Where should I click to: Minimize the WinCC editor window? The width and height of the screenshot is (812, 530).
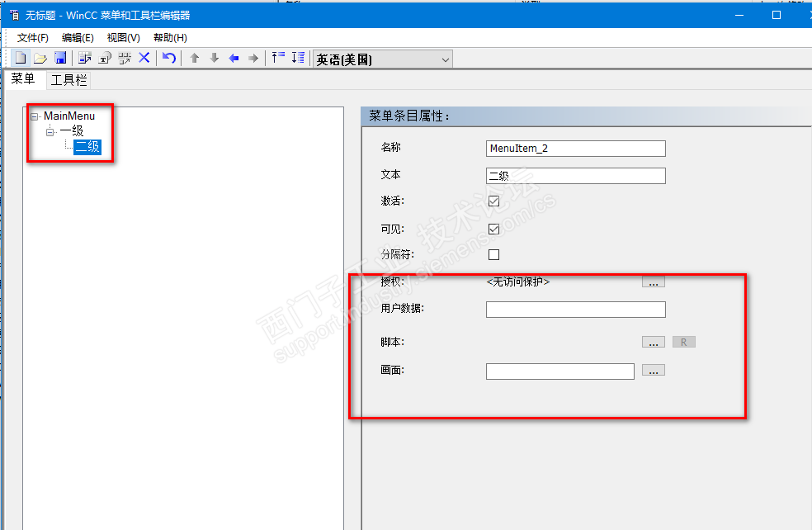739,15
